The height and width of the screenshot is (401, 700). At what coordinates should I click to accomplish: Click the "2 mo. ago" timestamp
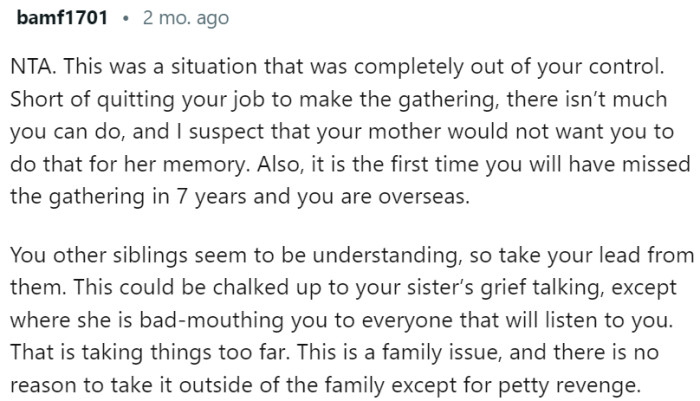[x=186, y=18]
